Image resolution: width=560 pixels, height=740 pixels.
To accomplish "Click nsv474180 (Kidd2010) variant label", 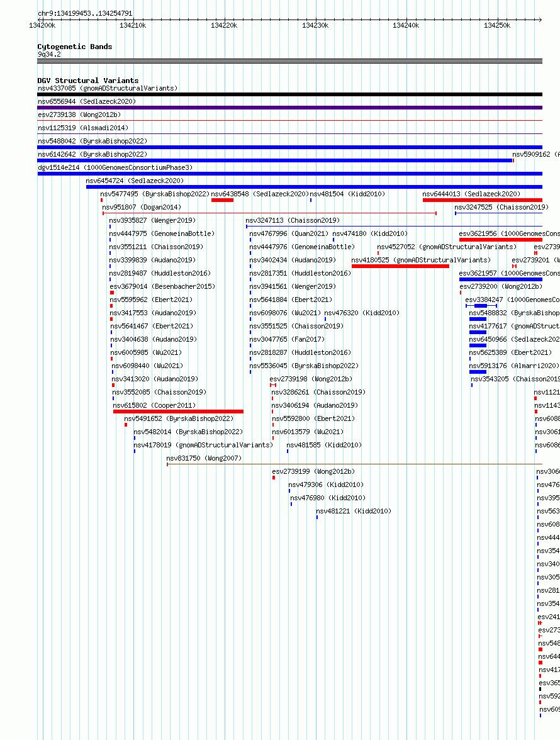I will tap(370, 233).
